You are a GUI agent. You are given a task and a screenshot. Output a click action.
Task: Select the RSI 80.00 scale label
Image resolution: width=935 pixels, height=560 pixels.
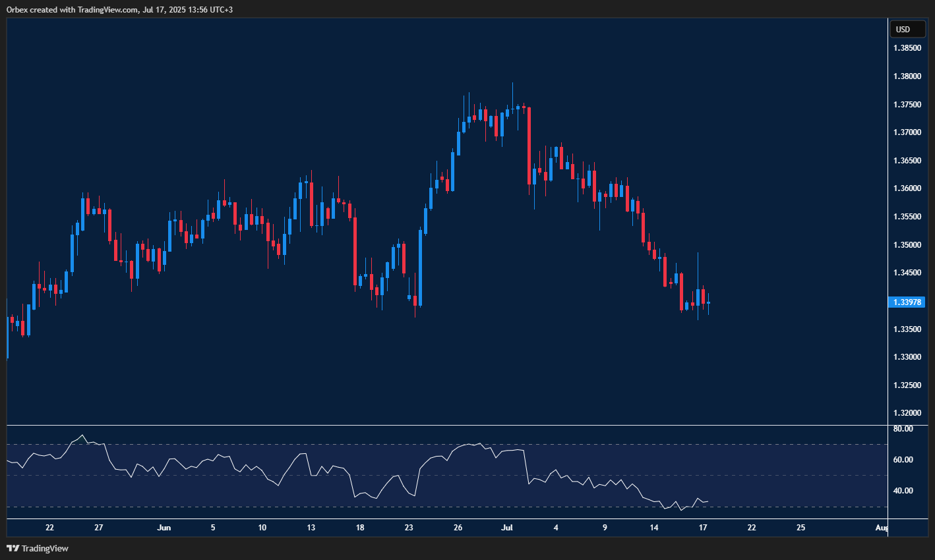click(x=903, y=429)
